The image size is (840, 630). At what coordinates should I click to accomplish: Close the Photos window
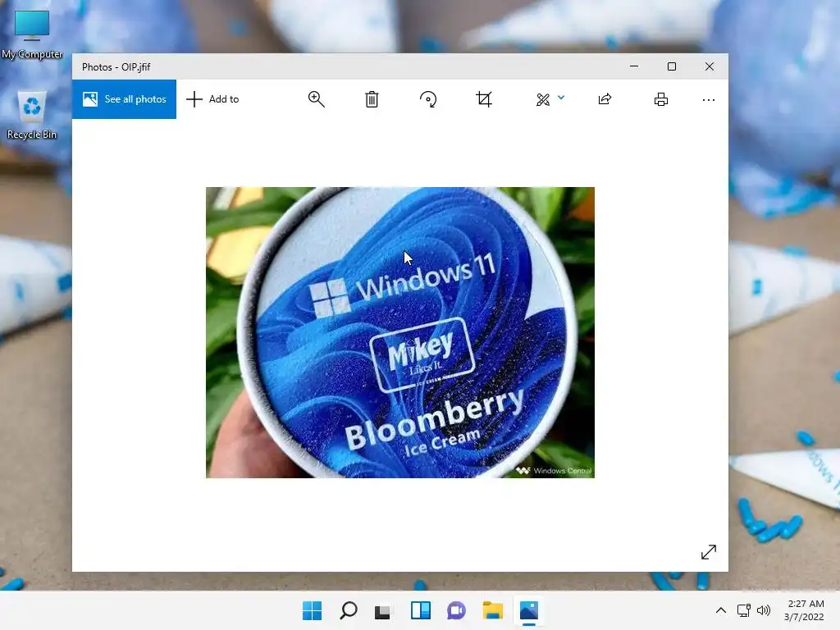pos(710,66)
